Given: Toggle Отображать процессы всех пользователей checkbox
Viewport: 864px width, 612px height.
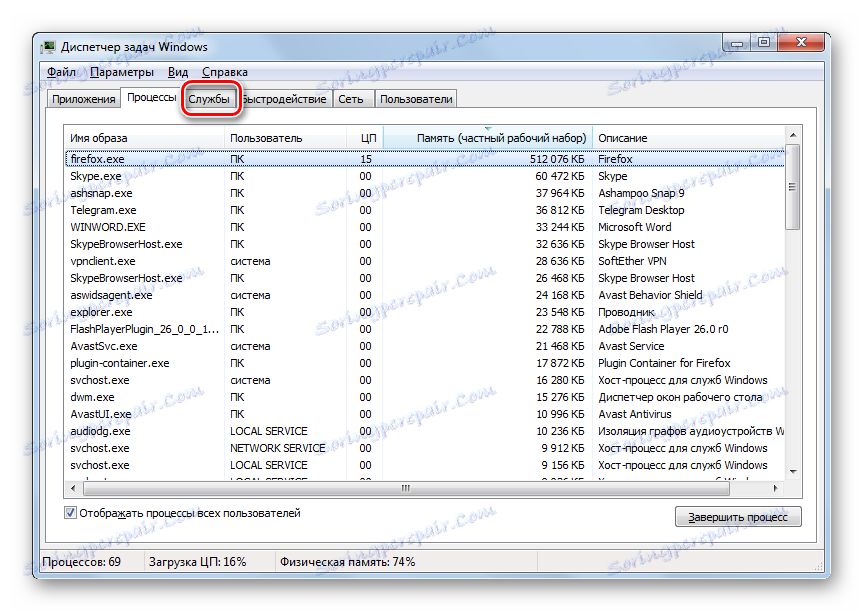Looking at the screenshot, I should click(70, 513).
